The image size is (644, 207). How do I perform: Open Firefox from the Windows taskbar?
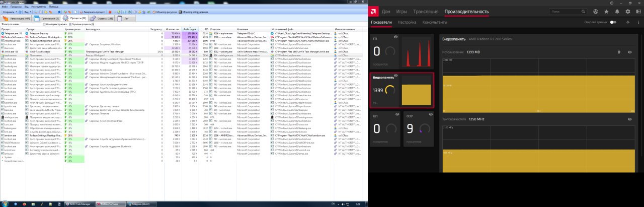click(x=24, y=204)
